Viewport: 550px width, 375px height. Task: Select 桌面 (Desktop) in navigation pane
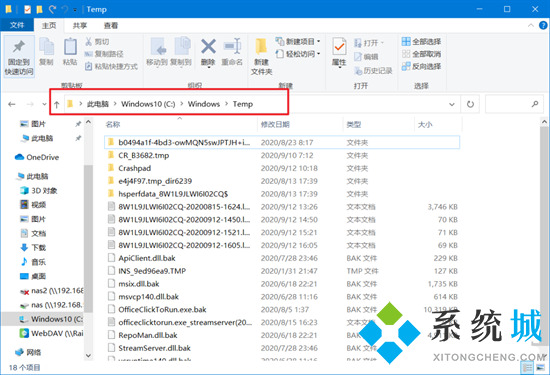(x=33, y=276)
